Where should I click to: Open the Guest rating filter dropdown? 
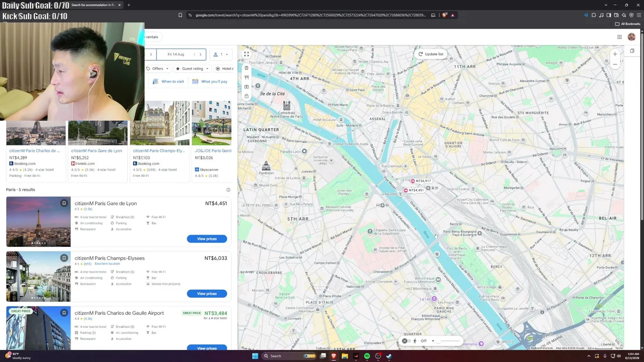click(x=192, y=68)
